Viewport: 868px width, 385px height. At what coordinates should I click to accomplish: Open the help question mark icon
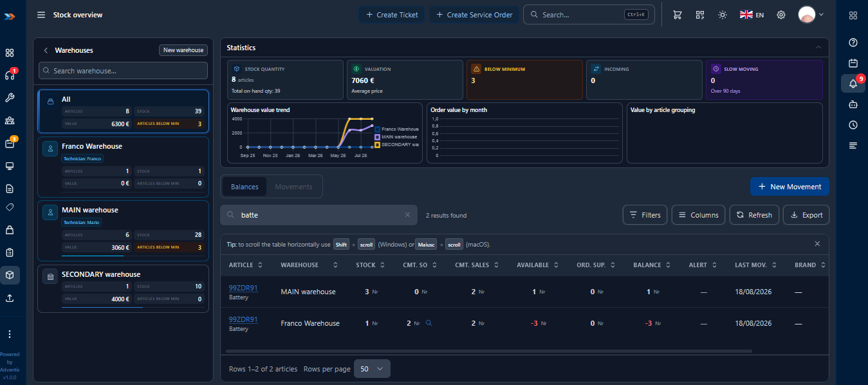tap(853, 42)
